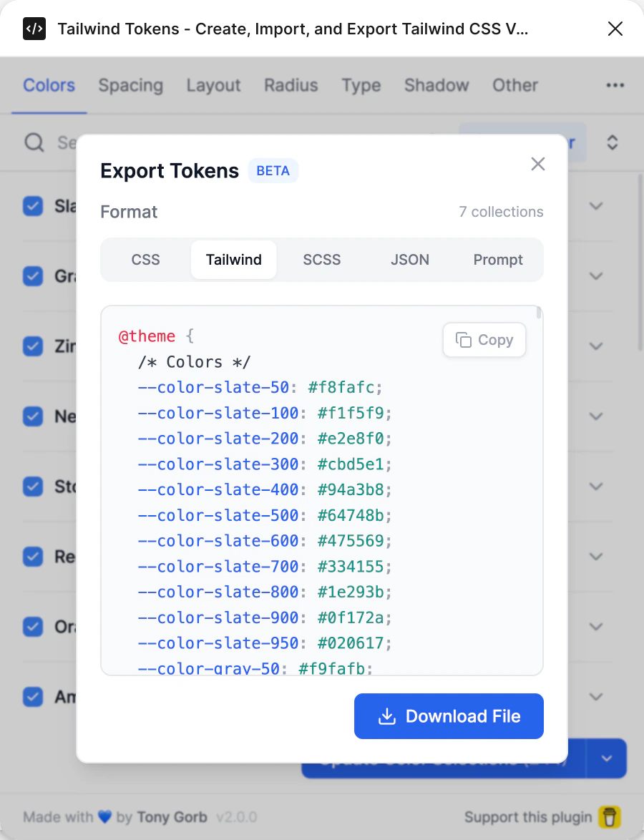
Task: Select the JSON export format
Action: [410, 260]
